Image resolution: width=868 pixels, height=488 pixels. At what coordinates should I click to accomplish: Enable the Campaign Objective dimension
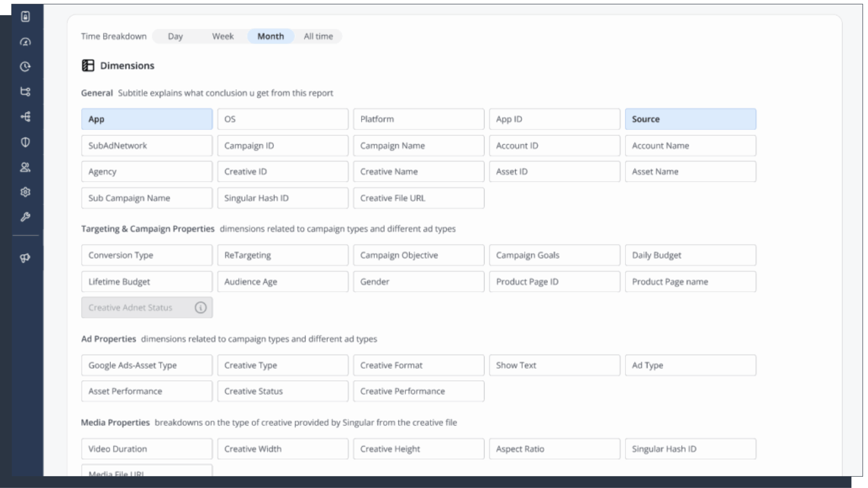click(x=419, y=255)
